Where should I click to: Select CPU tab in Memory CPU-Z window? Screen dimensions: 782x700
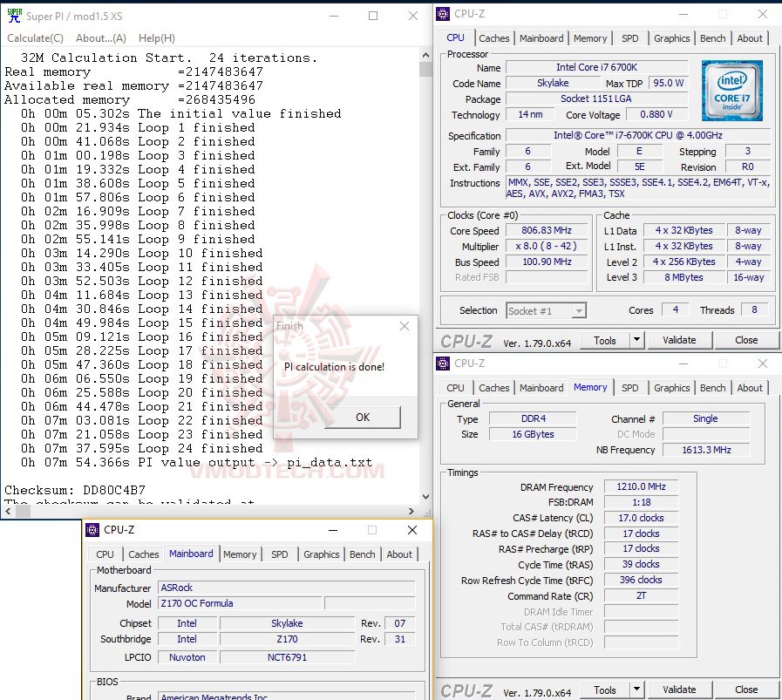(x=455, y=388)
